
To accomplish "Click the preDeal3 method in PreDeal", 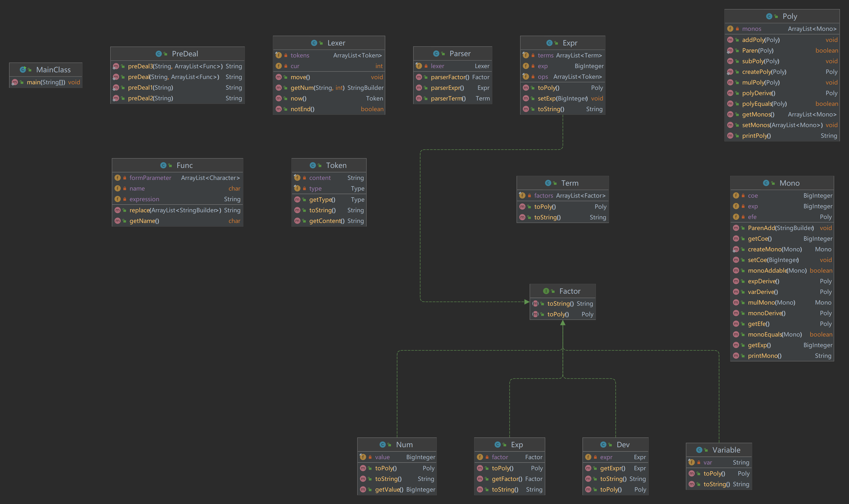I will pyautogui.click(x=177, y=66).
